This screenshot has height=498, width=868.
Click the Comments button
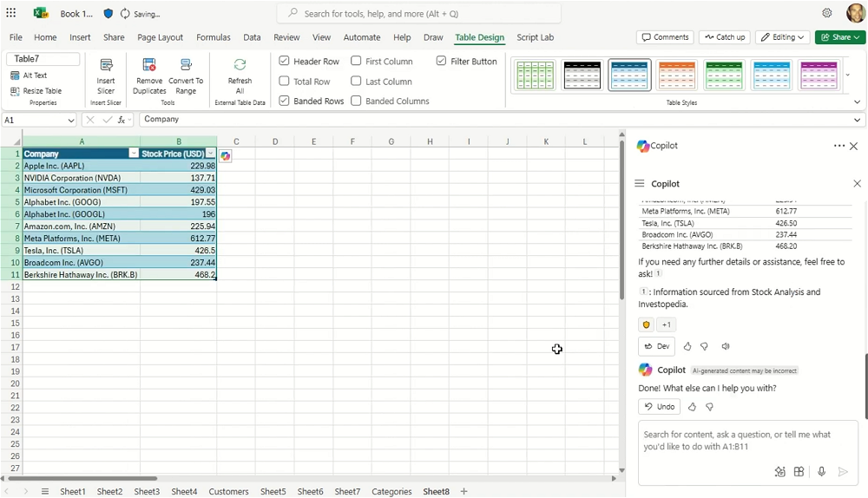coord(665,37)
